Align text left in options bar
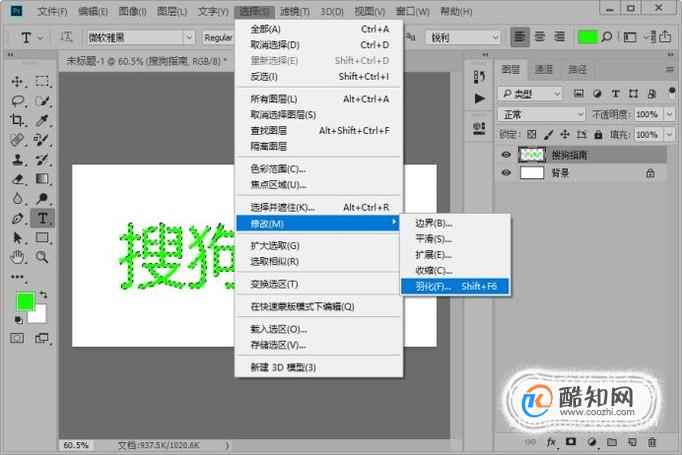Screen dimensions: 682x455 (x=520, y=37)
